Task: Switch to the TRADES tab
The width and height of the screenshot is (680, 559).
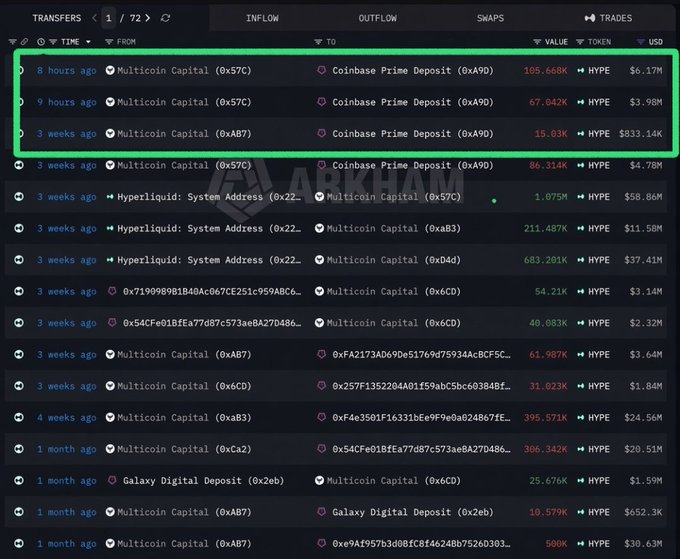Action: (608, 18)
